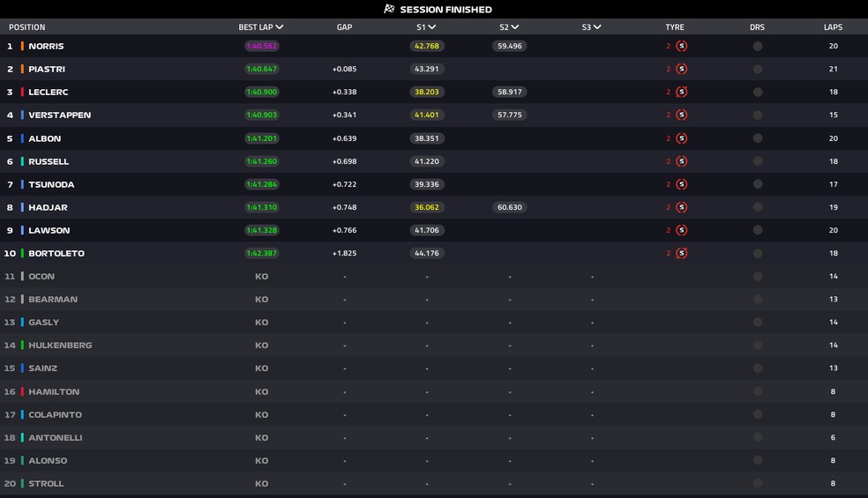The width and height of the screenshot is (868, 498).
Task: Select driver name LECLERC
Action: pyautogui.click(x=49, y=92)
